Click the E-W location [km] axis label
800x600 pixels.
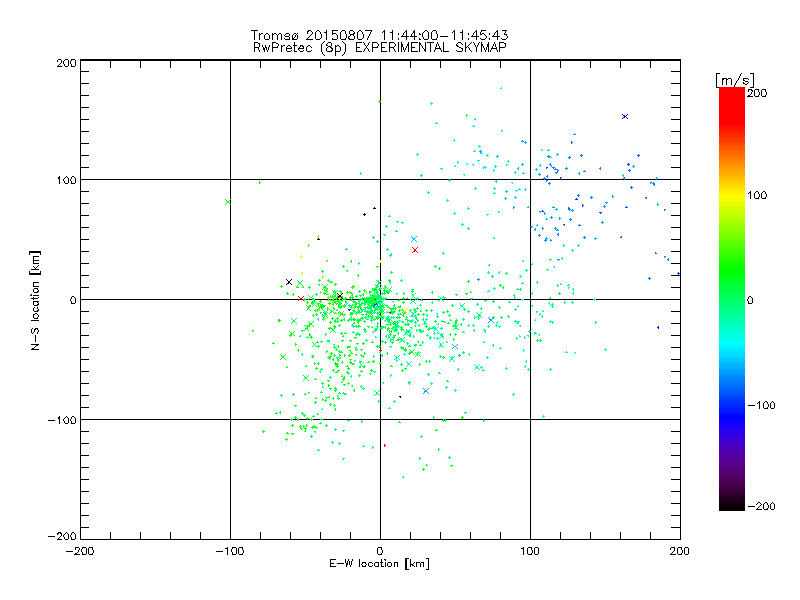(x=380, y=564)
